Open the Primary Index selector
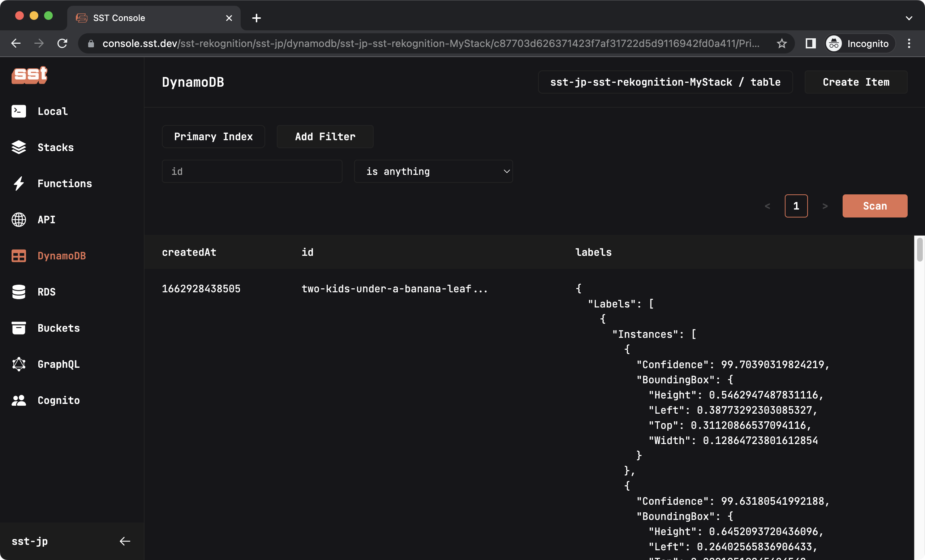 coord(213,136)
